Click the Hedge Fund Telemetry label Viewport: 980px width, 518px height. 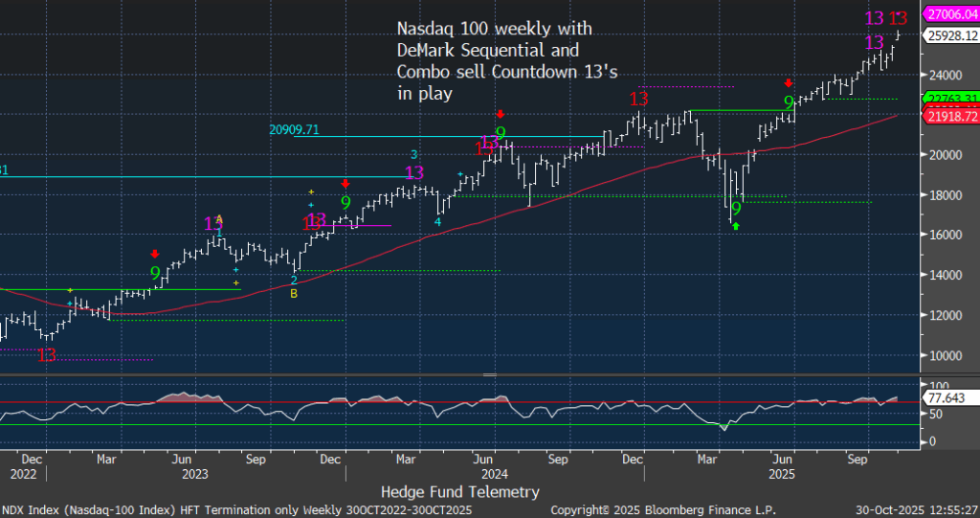point(459,491)
